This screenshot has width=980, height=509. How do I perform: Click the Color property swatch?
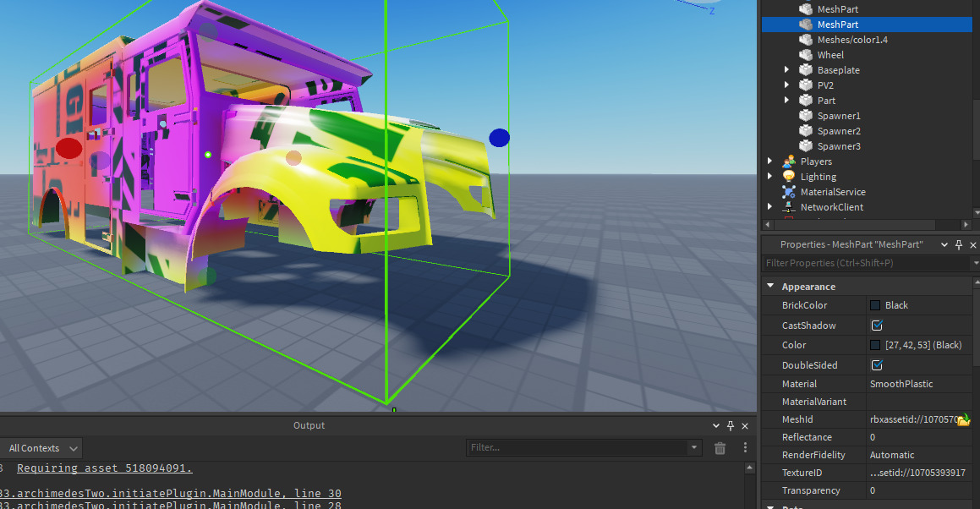click(x=876, y=345)
